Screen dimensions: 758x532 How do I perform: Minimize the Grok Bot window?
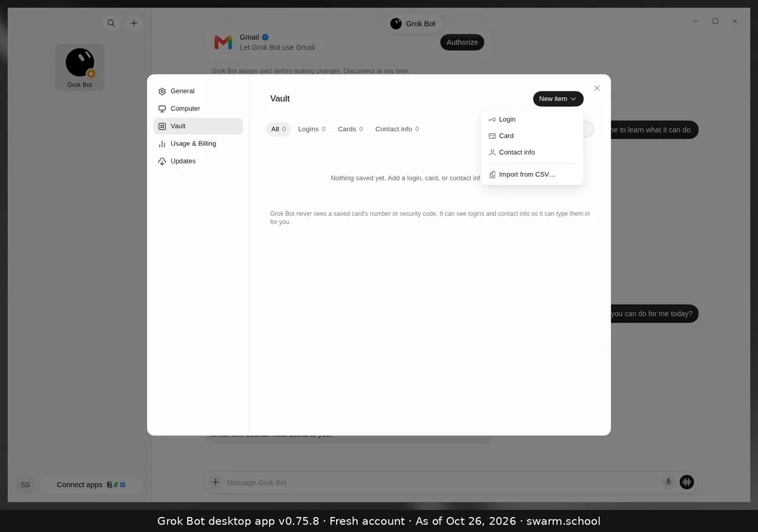695,21
